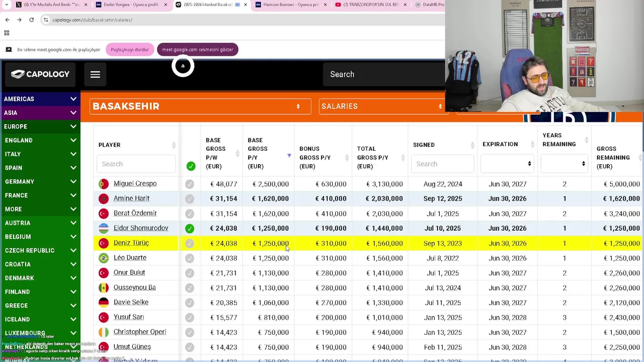The width and height of the screenshot is (644, 362).
Task: Toggle verified check for Miguel Crespo
Action: coord(190,184)
